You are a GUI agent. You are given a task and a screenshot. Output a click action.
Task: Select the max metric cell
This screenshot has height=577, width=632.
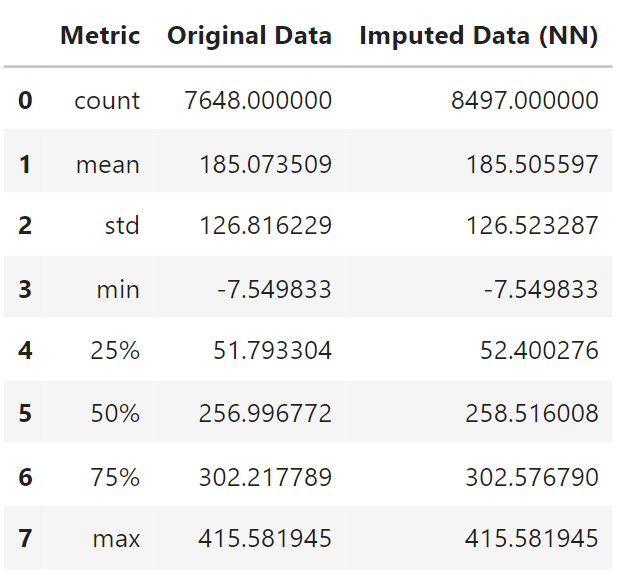click(116, 540)
